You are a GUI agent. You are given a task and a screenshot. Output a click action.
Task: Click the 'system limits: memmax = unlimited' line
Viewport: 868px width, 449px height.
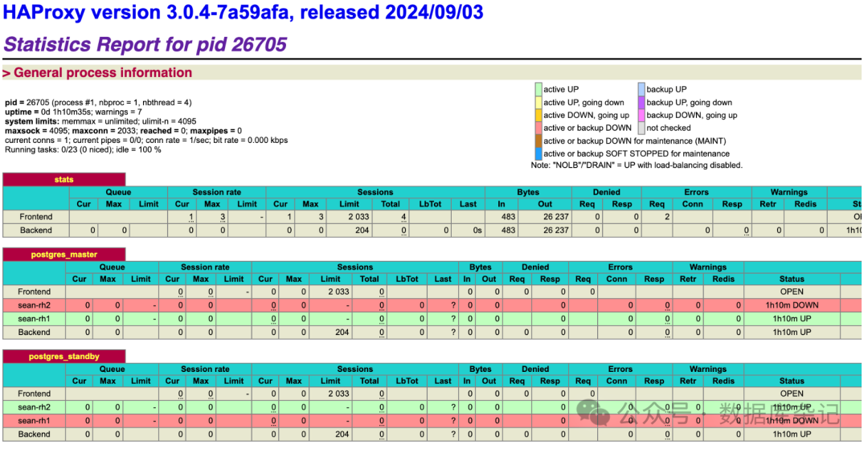100,121
